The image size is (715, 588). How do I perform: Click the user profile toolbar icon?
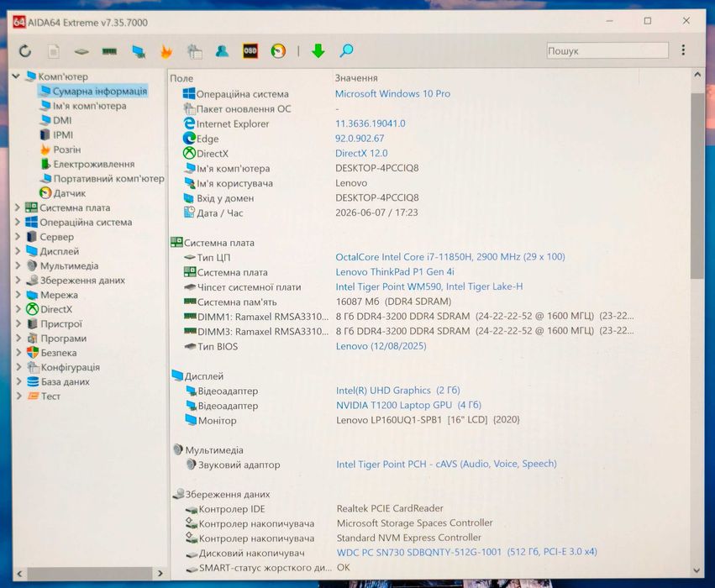(x=222, y=50)
